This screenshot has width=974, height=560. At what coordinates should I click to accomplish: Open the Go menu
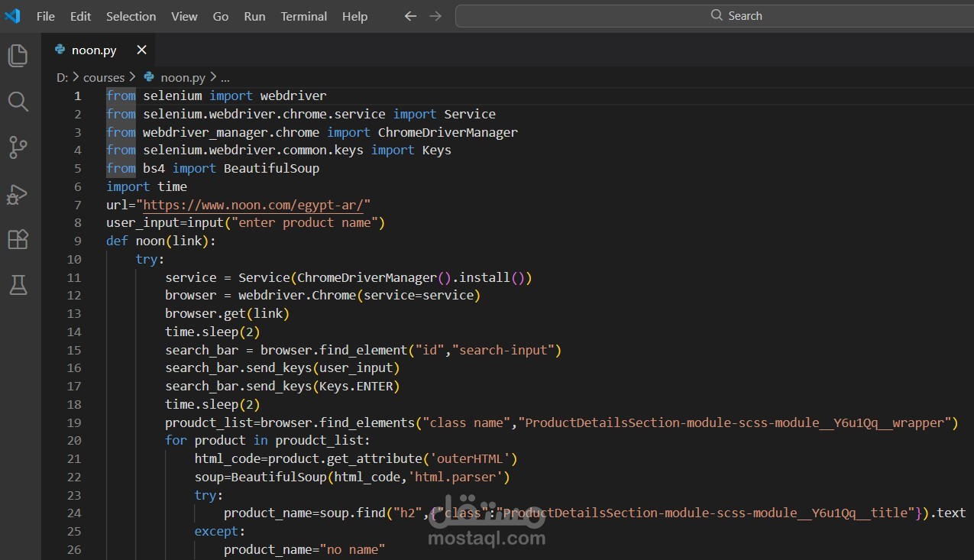(x=221, y=16)
